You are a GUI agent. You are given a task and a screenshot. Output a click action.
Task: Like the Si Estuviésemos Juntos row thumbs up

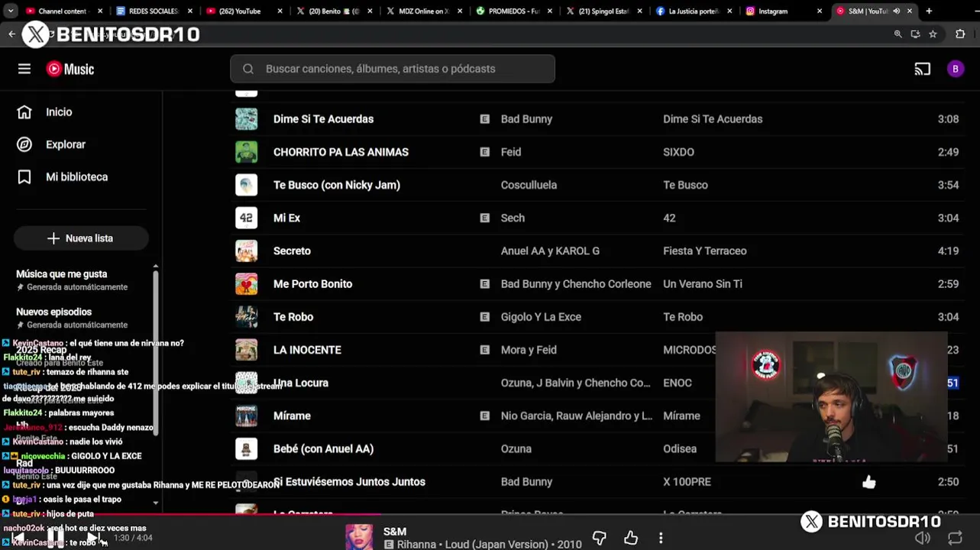(x=869, y=482)
